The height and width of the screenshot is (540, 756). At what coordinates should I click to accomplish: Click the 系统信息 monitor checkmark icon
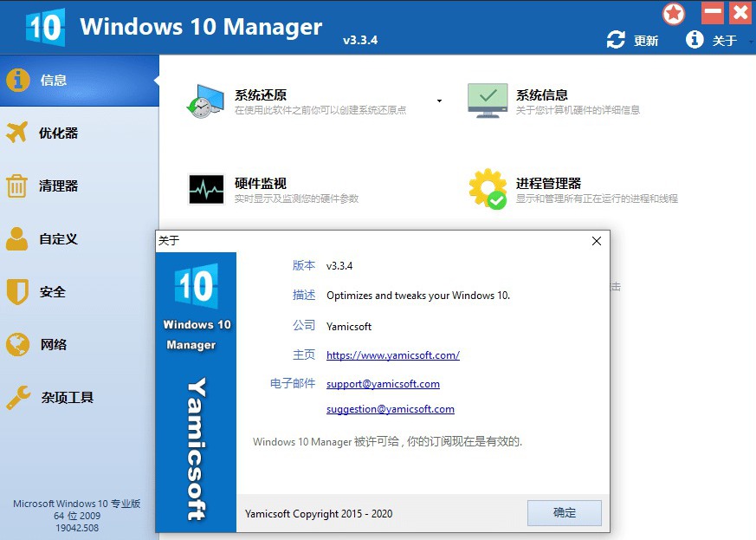pyautogui.click(x=488, y=101)
